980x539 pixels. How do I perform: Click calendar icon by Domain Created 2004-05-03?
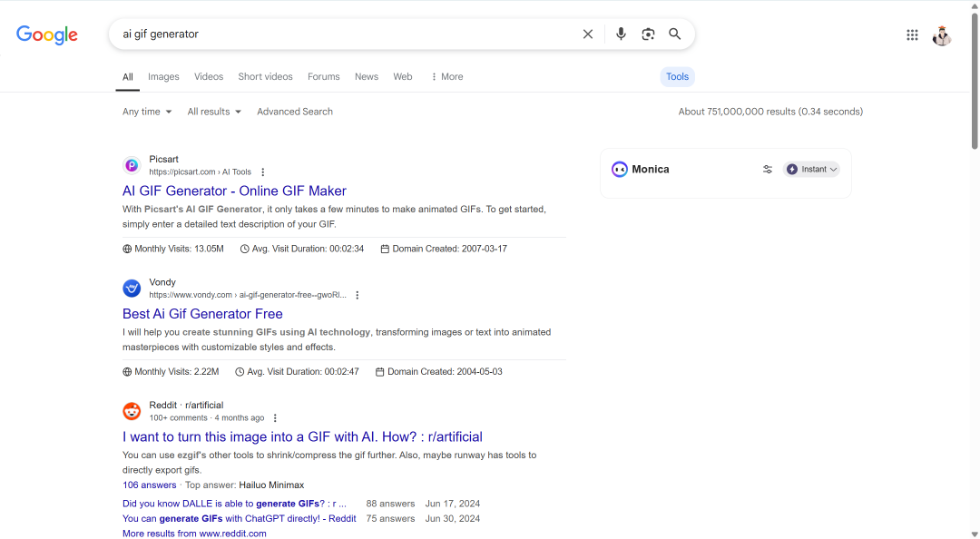380,372
